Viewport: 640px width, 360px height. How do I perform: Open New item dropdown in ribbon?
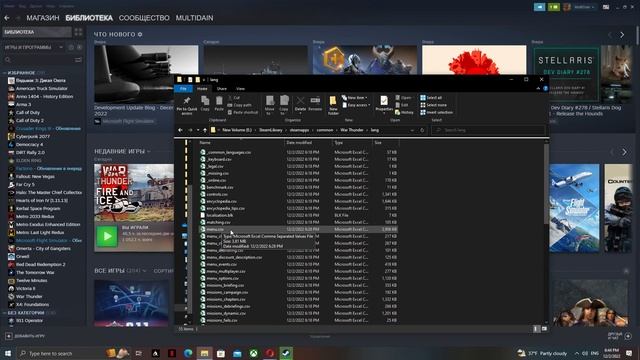pos(354,98)
